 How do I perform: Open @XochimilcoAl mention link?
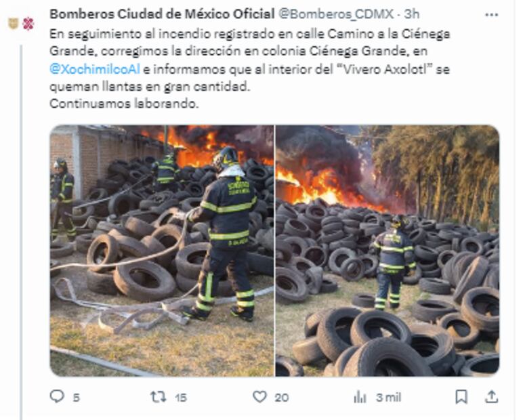(94, 69)
